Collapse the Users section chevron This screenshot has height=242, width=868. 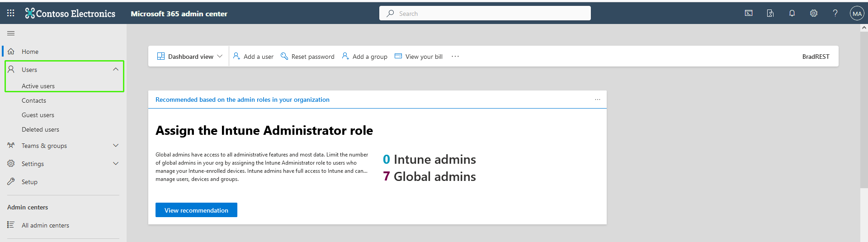[116, 69]
